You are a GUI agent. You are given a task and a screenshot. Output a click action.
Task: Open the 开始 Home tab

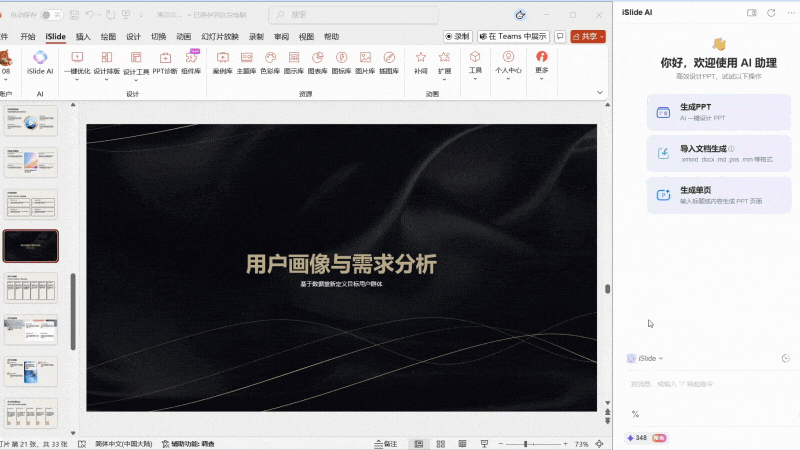tap(28, 36)
